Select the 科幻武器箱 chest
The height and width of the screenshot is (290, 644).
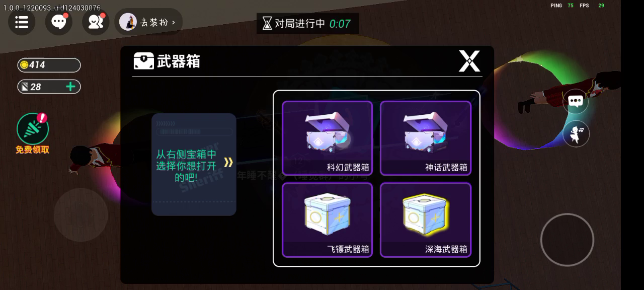327,138
